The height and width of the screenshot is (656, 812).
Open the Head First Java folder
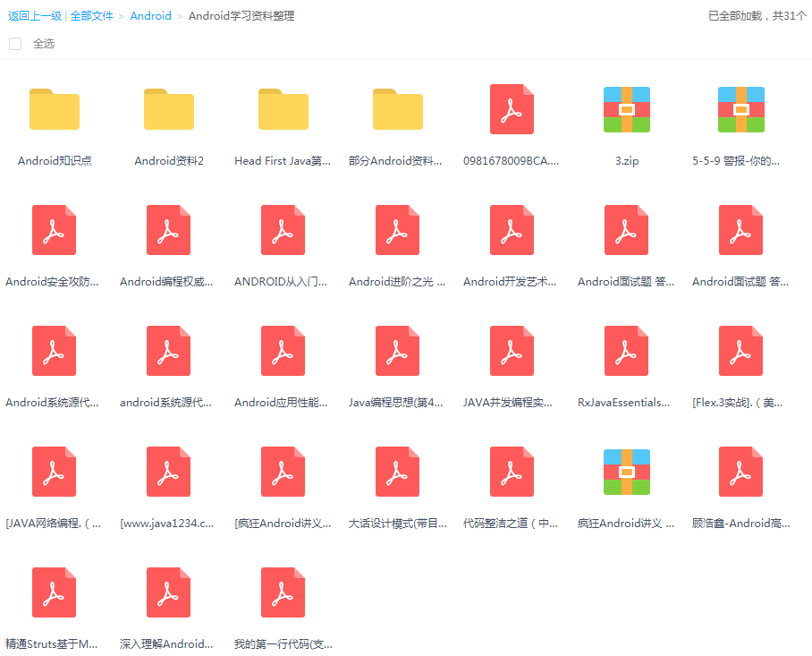click(283, 109)
